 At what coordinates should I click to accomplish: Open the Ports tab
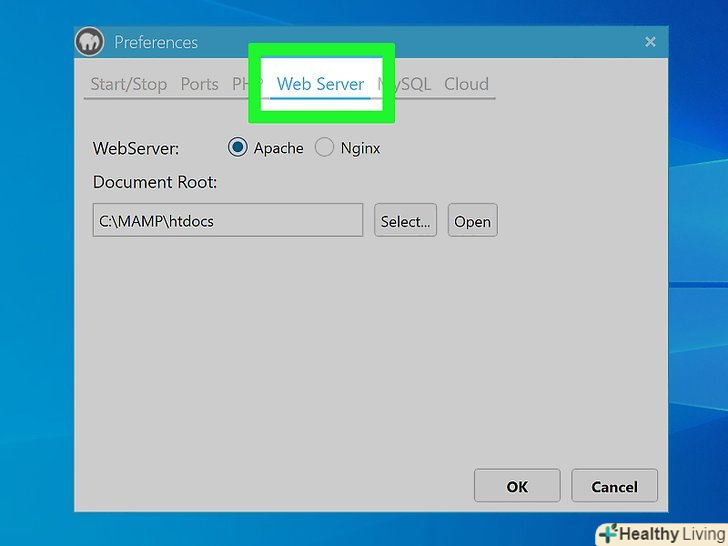tap(199, 84)
